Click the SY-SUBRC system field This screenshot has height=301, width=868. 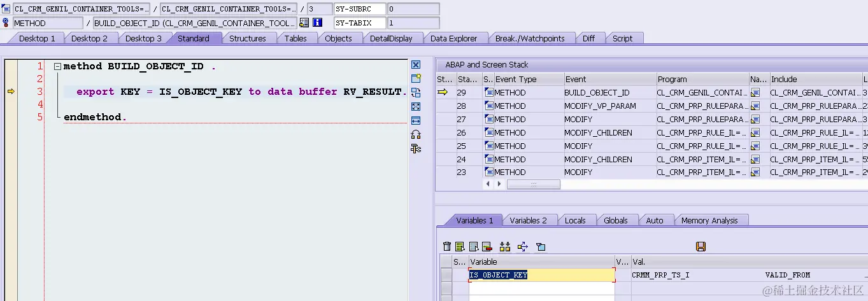360,9
